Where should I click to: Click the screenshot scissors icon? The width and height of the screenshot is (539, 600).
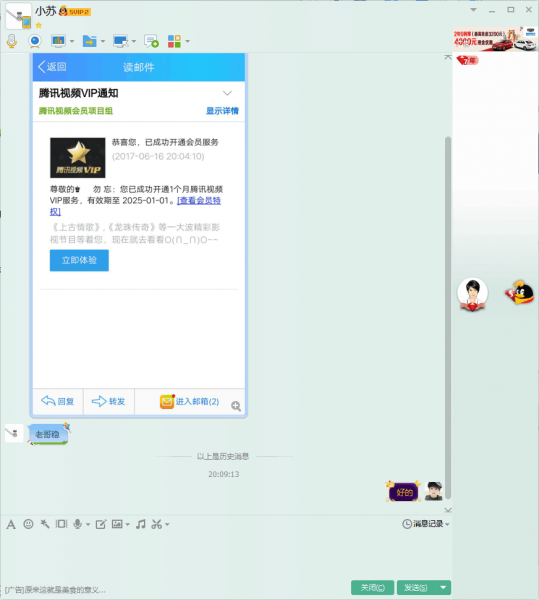(157, 524)
